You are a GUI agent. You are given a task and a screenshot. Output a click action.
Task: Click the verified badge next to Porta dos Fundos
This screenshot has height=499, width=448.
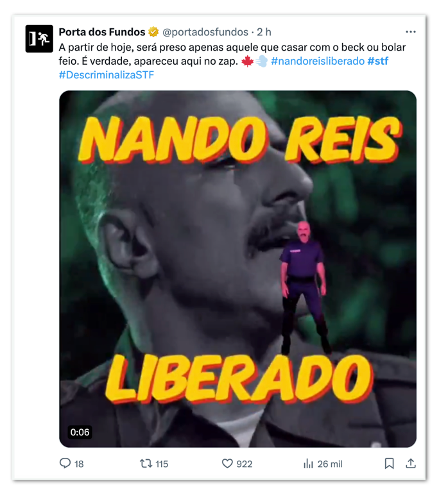pos(153,32)
